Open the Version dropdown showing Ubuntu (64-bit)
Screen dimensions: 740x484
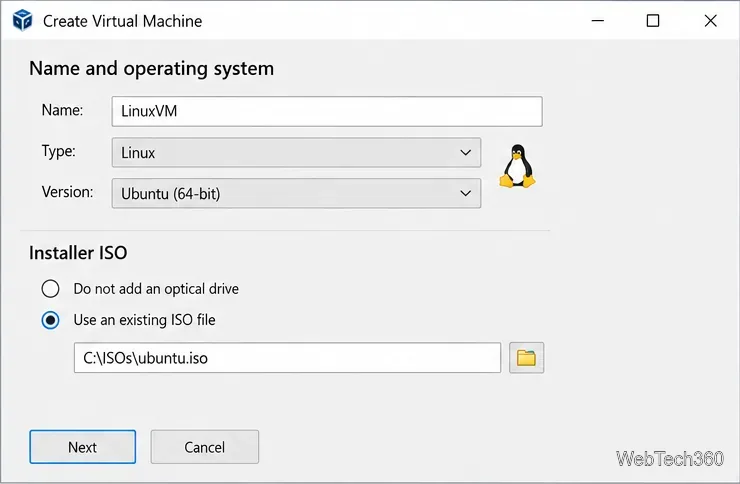[x=296, y=193]
